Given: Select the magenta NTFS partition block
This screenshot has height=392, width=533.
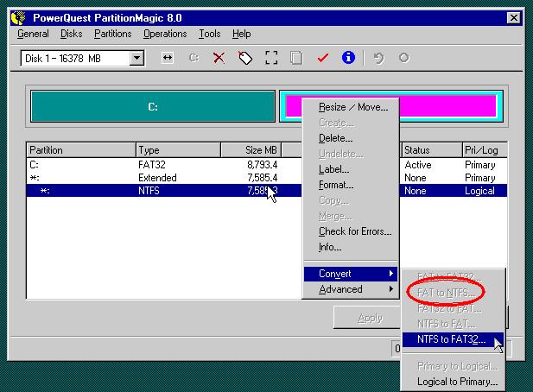Looking at the screenshot, I should (391, 106).
